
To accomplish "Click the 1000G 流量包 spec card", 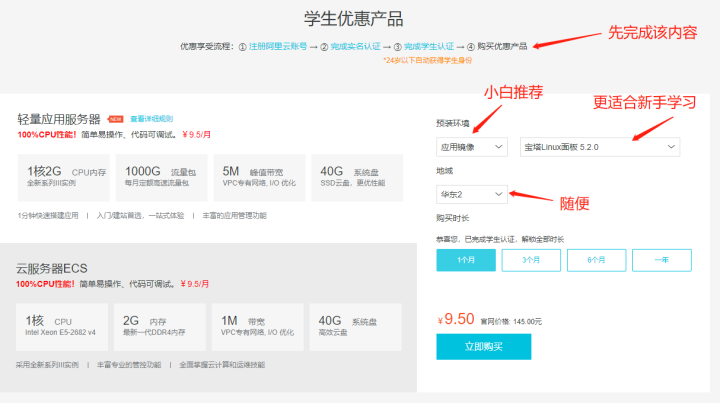I will (162, 178).
